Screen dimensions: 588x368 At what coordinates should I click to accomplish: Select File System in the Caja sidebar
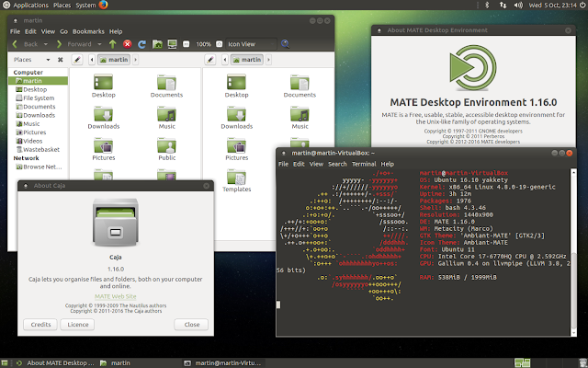coord(39,98)
